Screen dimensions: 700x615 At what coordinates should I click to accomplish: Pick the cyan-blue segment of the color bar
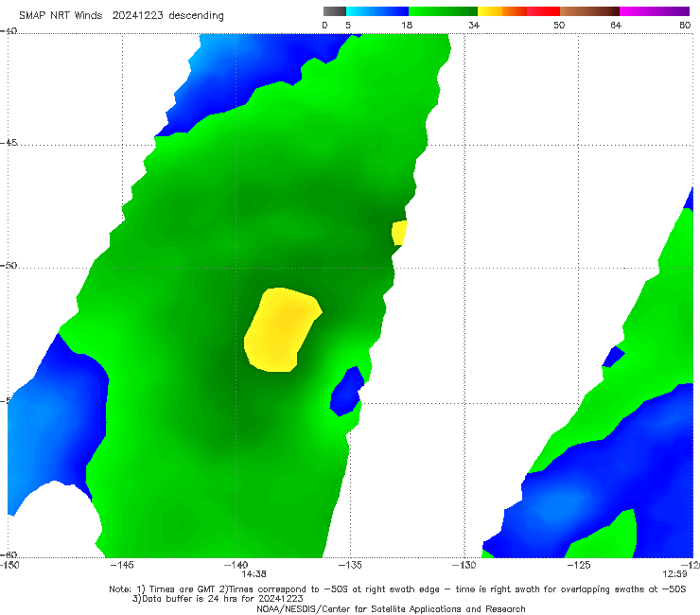click(377, 11)
